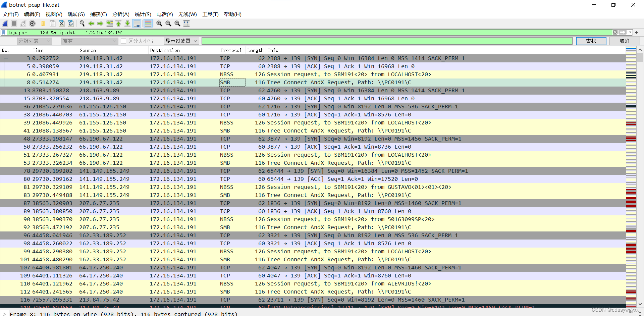Open the 工具(T) menu

[210, 14]
